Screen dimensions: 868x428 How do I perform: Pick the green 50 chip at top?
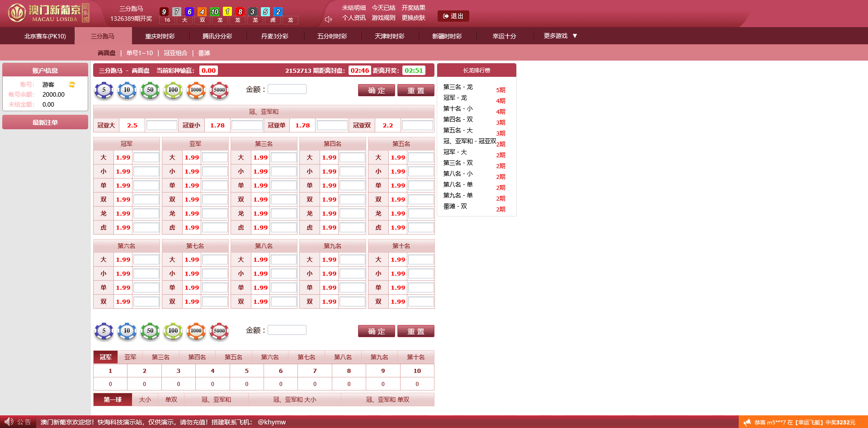pyautogui.click(x=150, y=90)
